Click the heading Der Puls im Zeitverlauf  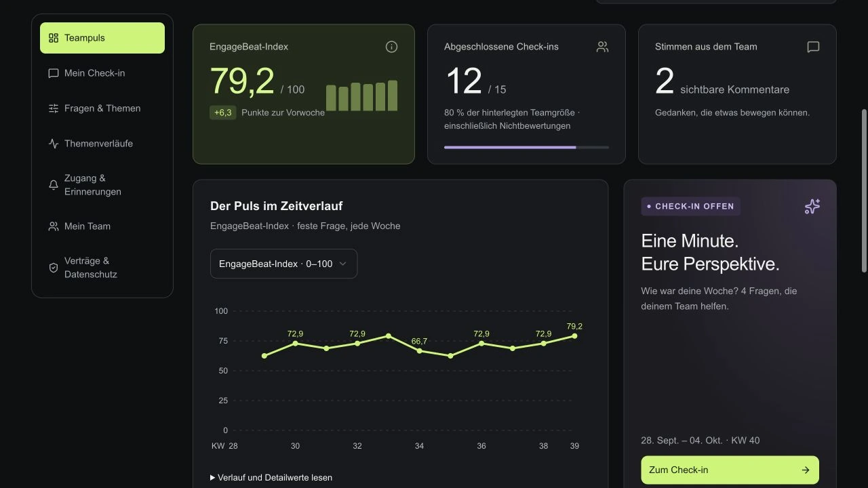(277, 206)
